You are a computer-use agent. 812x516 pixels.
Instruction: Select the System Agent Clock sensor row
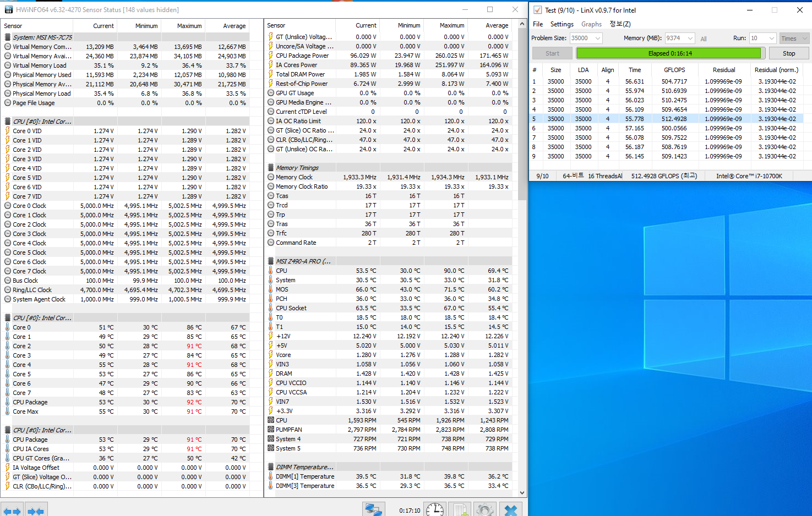point(126,299)
